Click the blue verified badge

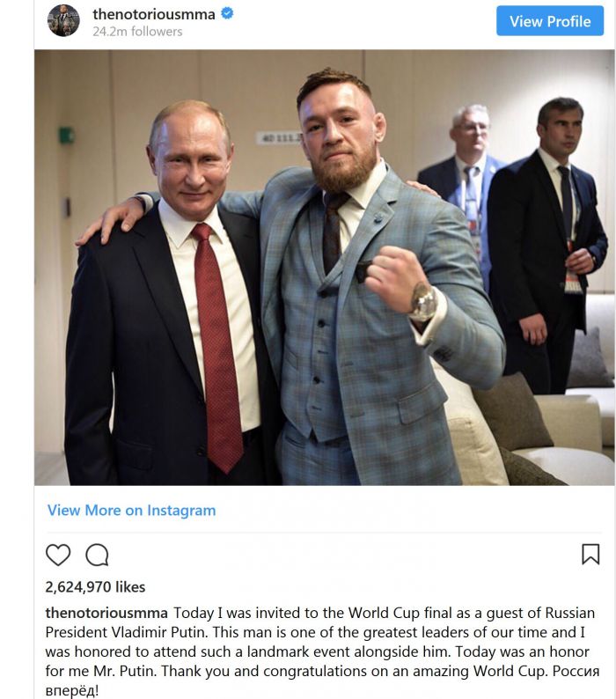pos(227,14)
